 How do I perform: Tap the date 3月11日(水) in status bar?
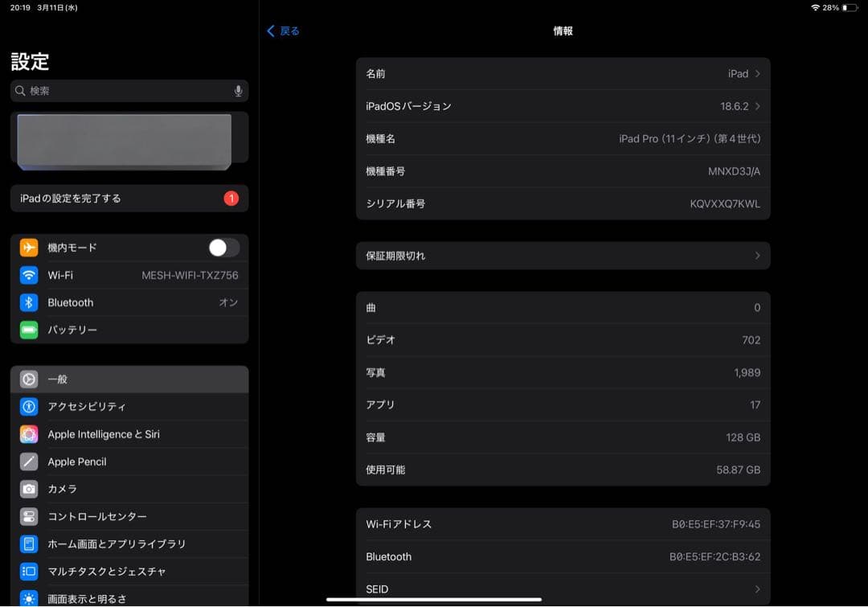pos(57,8)
